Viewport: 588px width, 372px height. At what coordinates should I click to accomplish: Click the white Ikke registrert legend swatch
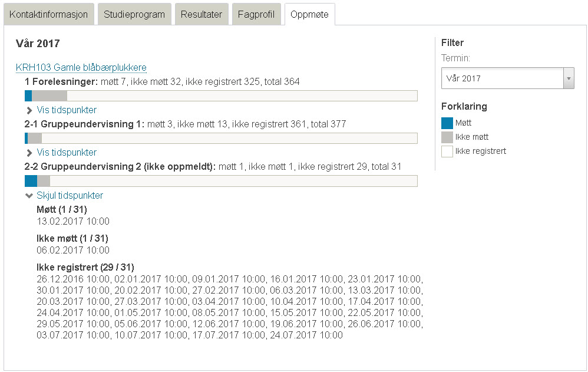[x=447, y=152]
